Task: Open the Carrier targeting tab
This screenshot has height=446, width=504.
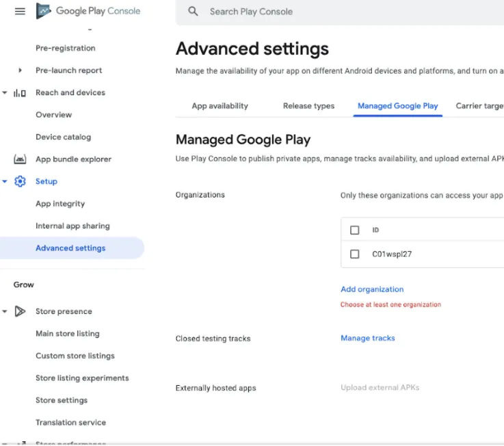Action: pyautogui.click(x=479, y=106)
